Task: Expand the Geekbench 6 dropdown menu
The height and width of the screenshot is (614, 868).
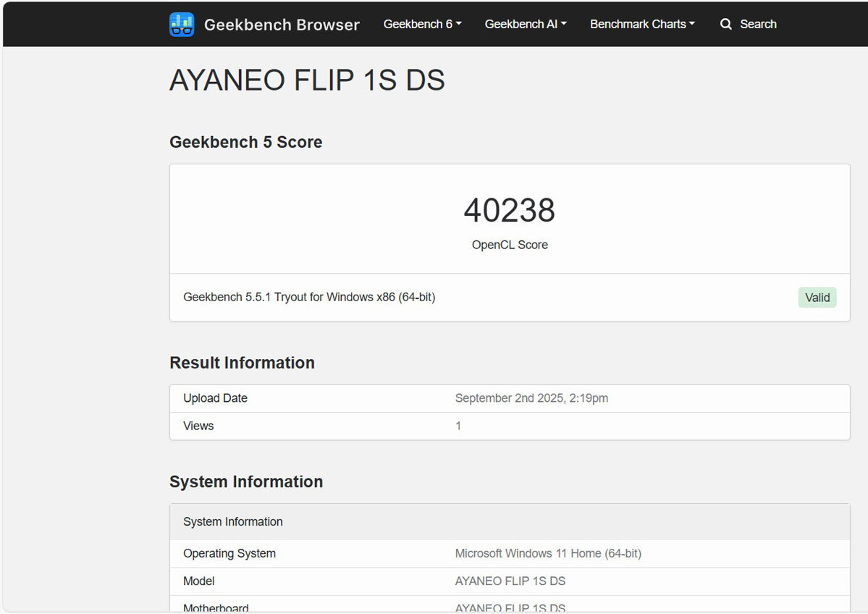Action: pyautogui.click(x=422, y=25)
